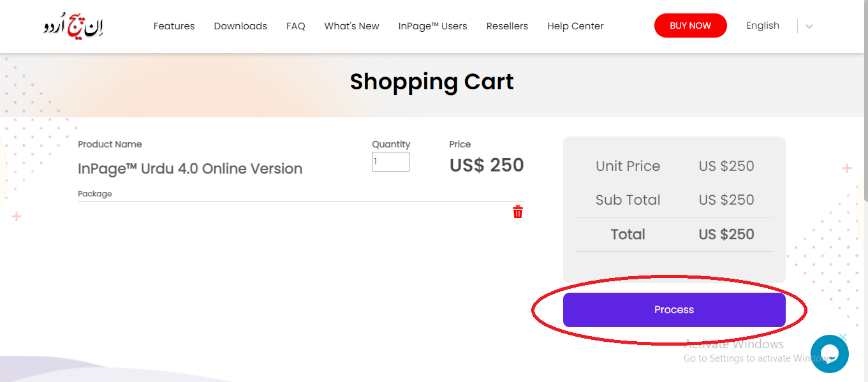868x382 pixels.
Task: Click the InPage™ Urdu 4.0 Online Version product name
Action: [190, 169]
